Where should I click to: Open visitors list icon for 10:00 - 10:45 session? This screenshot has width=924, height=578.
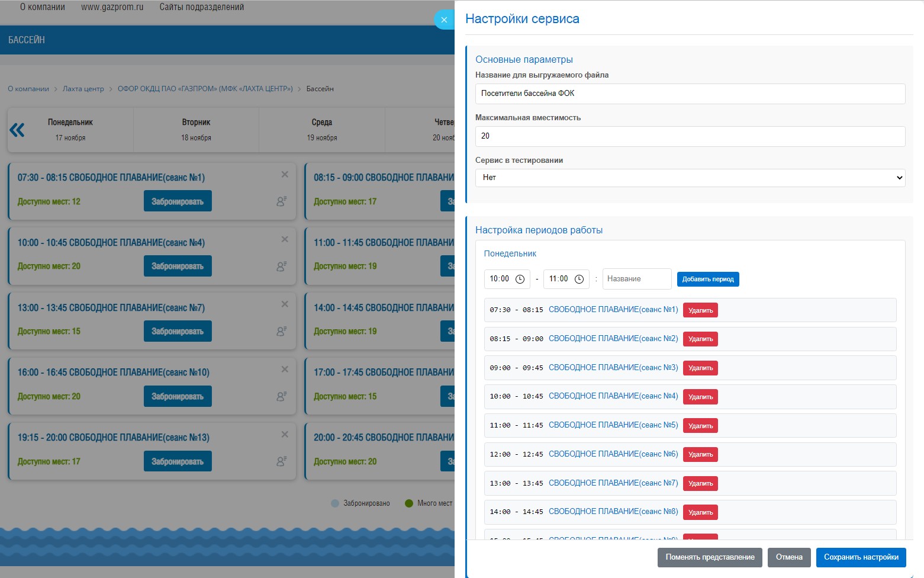281,266
